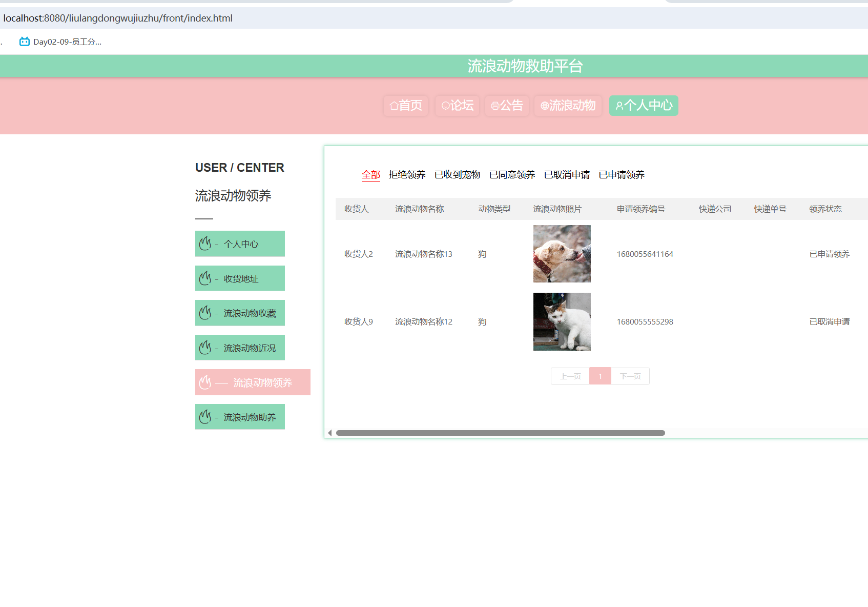The width and height of the screenshot is (868, 607).
Task: Click the 流浪动物照片 column header
Action: (x=557, y=209)
